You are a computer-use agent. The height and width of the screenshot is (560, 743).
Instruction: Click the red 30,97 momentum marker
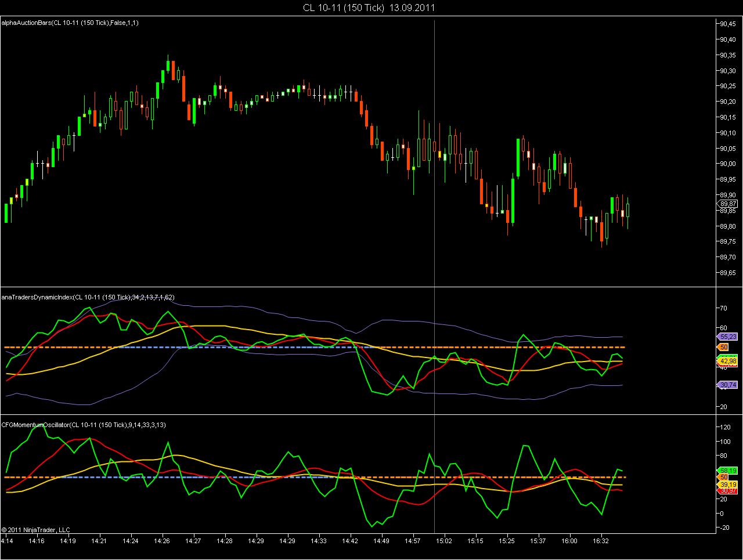tap(728, 491)
